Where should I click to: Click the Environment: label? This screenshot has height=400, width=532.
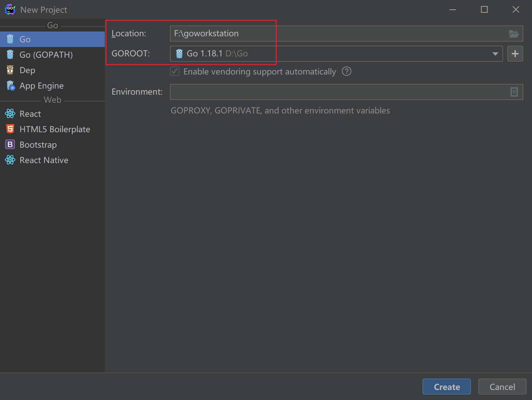coord(137,92)
